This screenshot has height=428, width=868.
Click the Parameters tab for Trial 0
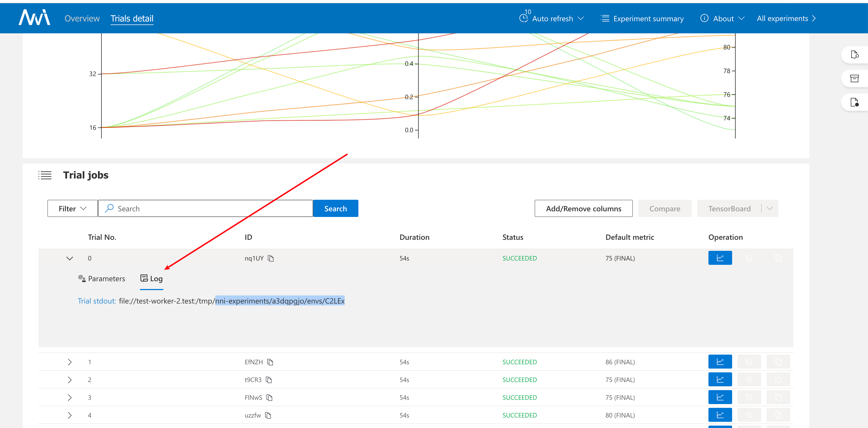102,279
